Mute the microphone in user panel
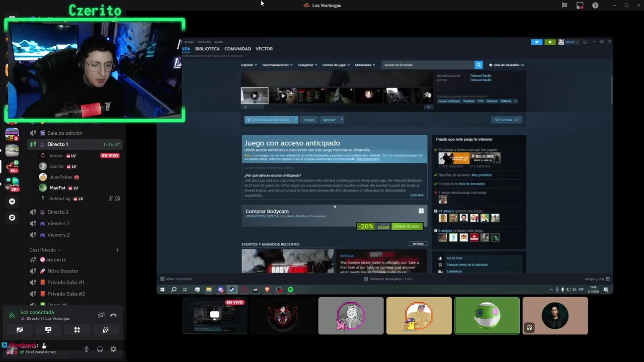The width and height of the screenshot is (644, 362). 87,349
